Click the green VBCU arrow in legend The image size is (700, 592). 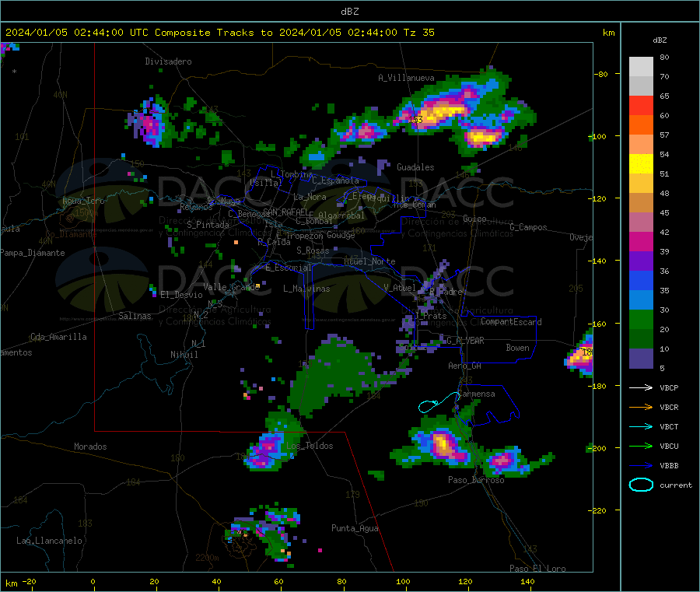tap(641, 446)
